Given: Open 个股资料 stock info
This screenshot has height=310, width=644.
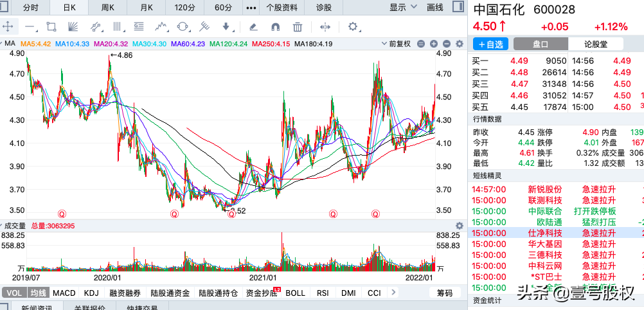Looking at the screenshot, I should pyautogui.click(x=282, y=8).
